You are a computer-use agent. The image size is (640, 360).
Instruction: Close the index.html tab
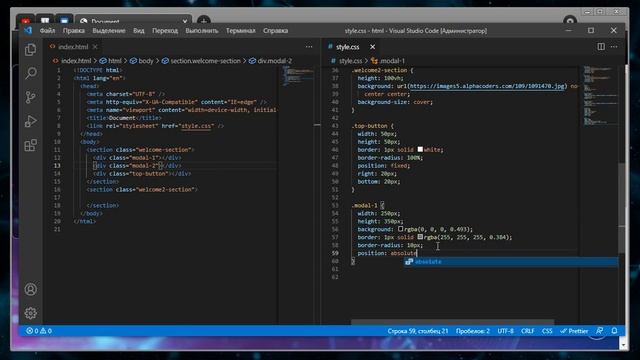[95, 47]
